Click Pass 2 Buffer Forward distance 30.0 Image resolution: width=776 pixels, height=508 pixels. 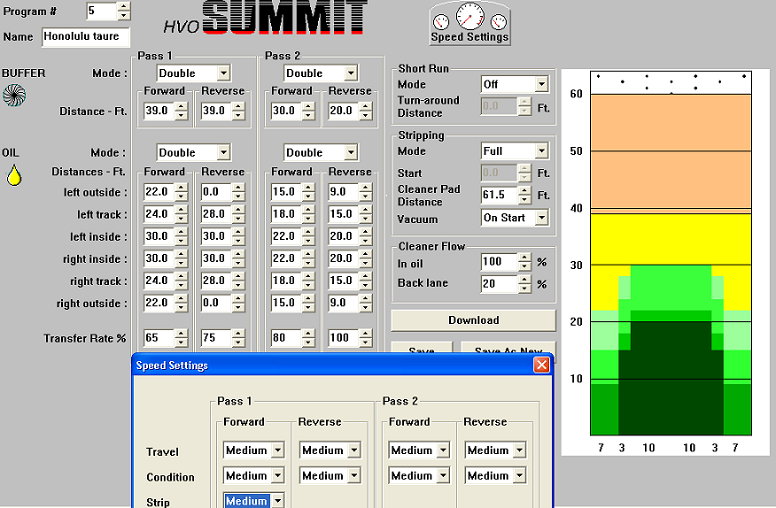(x=286, y=110)
